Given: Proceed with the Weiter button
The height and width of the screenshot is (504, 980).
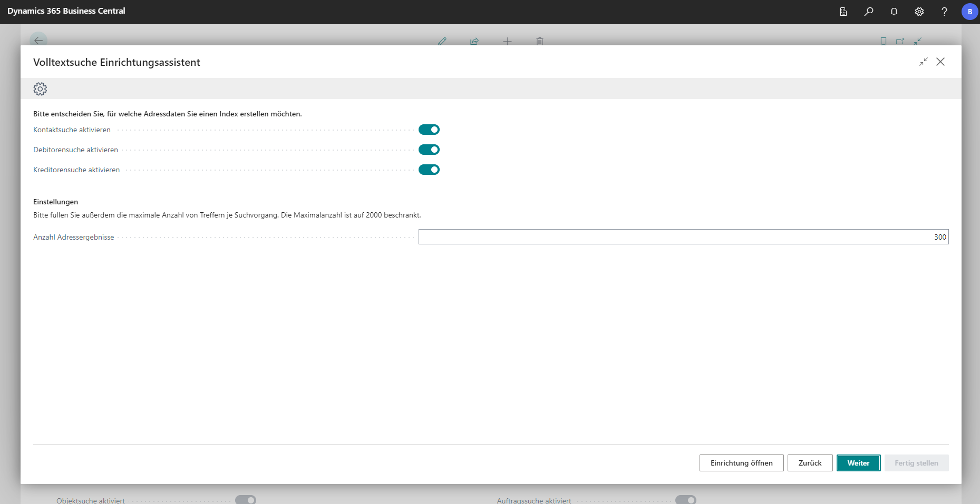Looking at the screenshot, I should [x=858, y=463].
